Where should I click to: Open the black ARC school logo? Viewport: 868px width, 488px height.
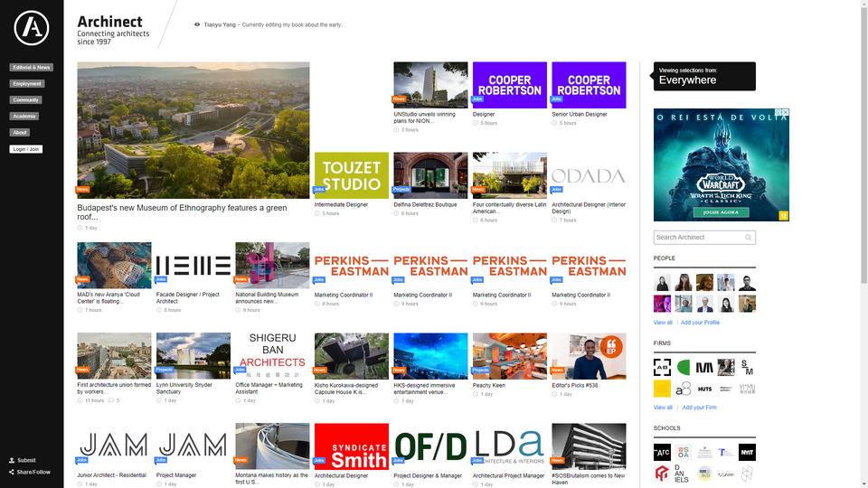coord(662,452)
